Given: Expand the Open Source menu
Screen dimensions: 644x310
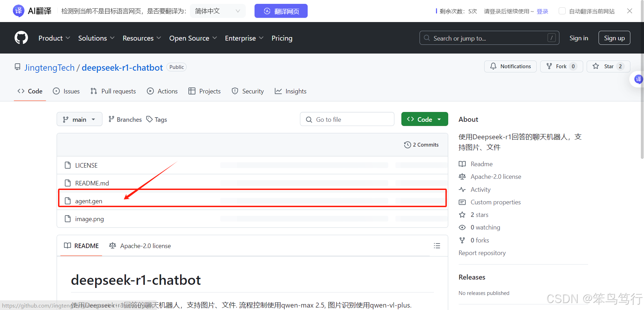Looking at the screenshot, I should pyautogui.click(x=193, y=38).
